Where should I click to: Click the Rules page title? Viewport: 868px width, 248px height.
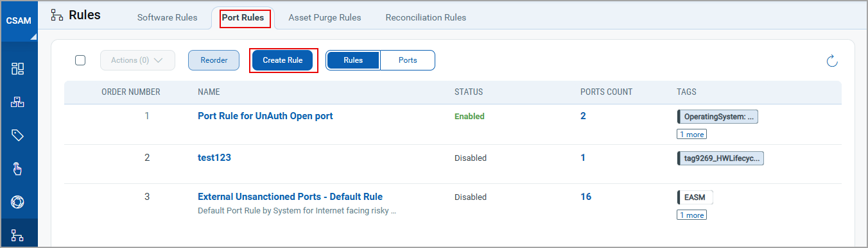point(85,15)
